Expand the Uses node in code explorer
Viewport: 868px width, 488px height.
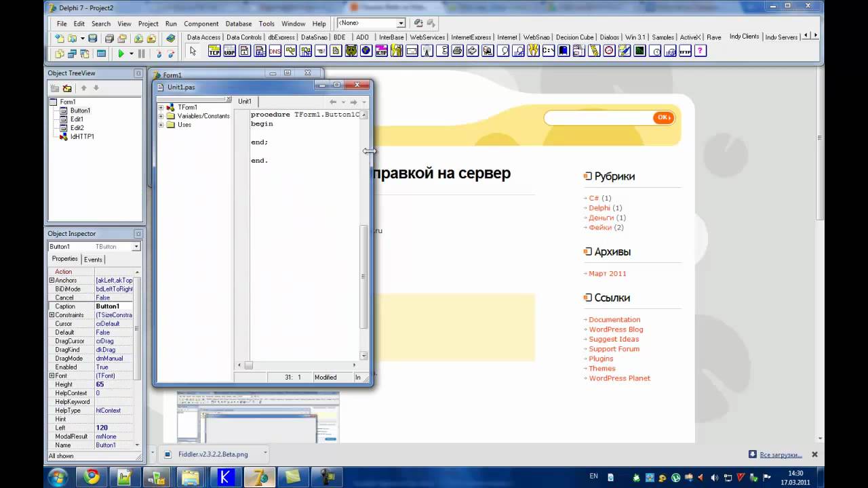pyautogui.click(x=161, y=125)
